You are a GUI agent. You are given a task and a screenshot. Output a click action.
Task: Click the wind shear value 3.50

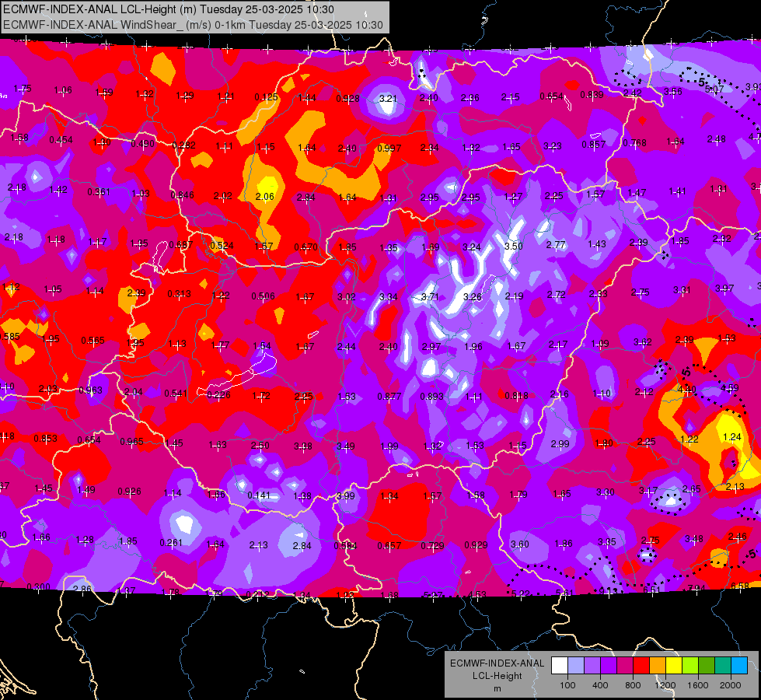tap(514, 246)
